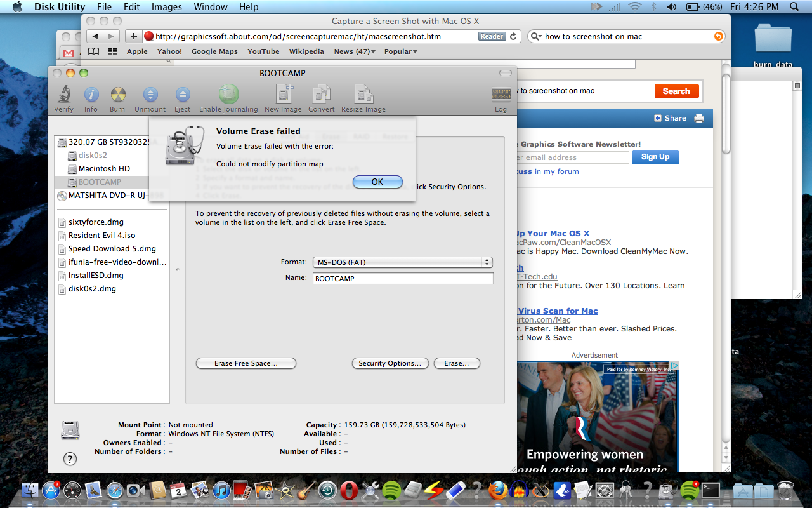The image size is (812, 508).
Task: Click Safari's add bookmark plus button
Action: (134, 36)
